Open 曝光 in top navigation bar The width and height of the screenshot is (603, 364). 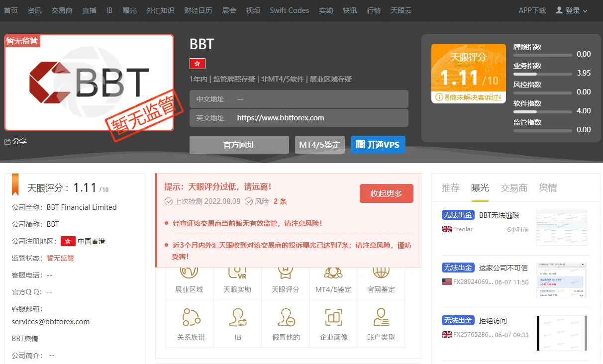129,10
